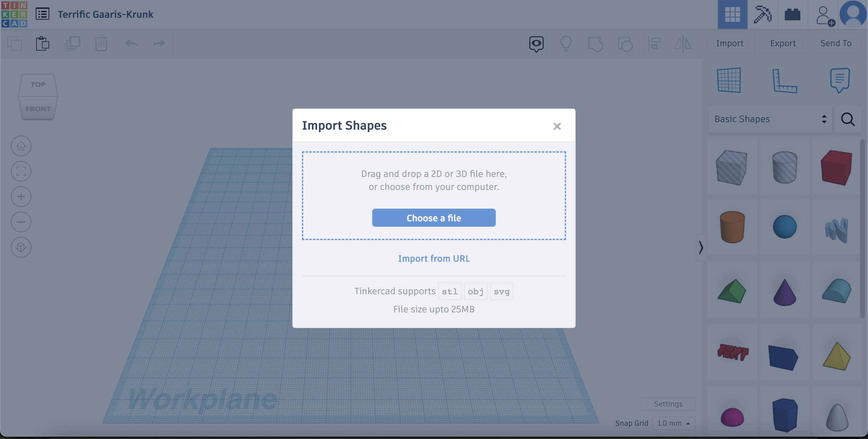Viewport: 868px width, 439px height.
Task: Click the Tinkercad logo icon
Action: 14,14
